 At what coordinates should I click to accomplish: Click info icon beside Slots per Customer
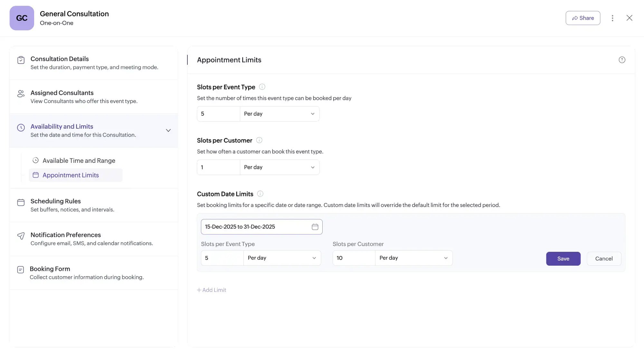[x=259, y=140]
